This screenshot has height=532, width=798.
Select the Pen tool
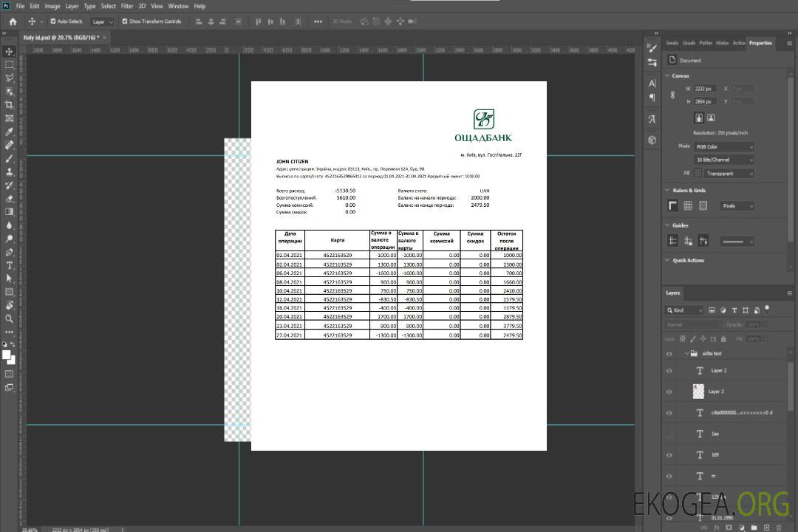click(9, 252)
